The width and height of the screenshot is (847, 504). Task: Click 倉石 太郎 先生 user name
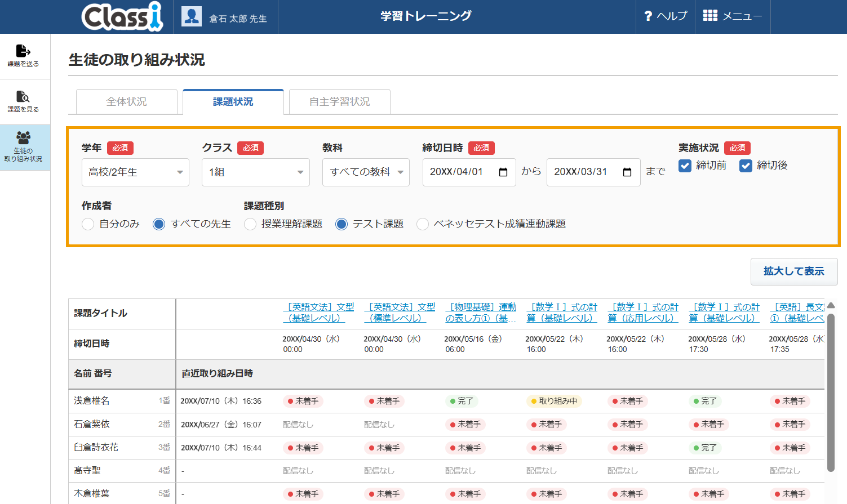pos(238,19)
